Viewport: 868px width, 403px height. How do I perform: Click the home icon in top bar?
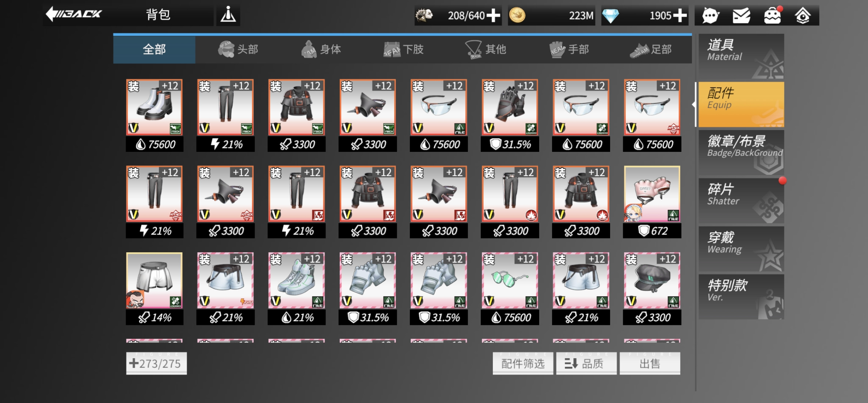[x=803, y=16]
